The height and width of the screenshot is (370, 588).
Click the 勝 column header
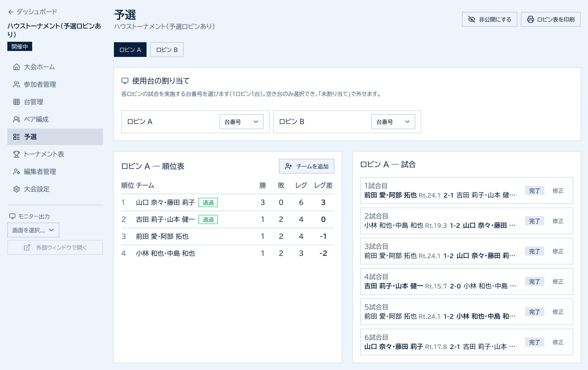(263, 185)
